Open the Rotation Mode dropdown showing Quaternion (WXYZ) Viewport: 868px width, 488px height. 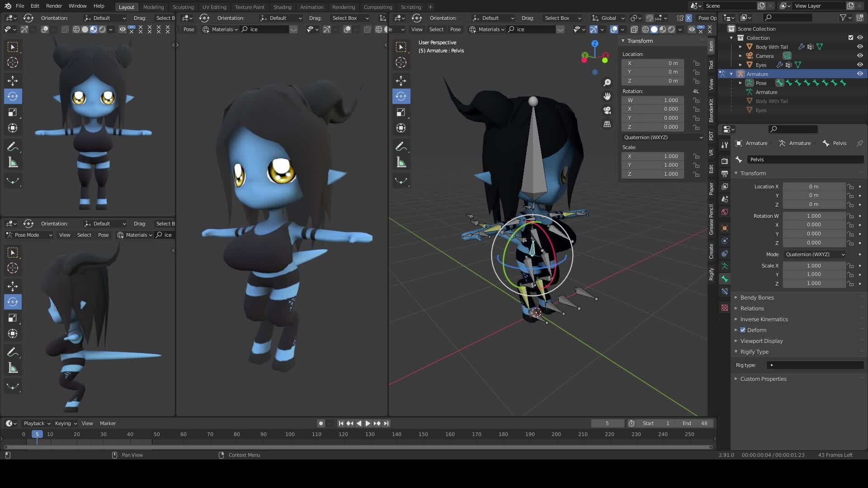click(x=814, y=254)
